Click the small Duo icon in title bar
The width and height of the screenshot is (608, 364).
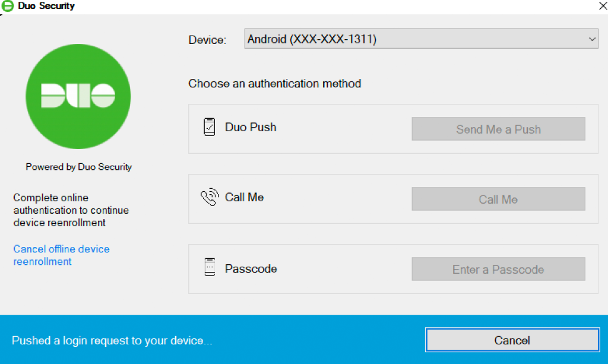[8, 7]
